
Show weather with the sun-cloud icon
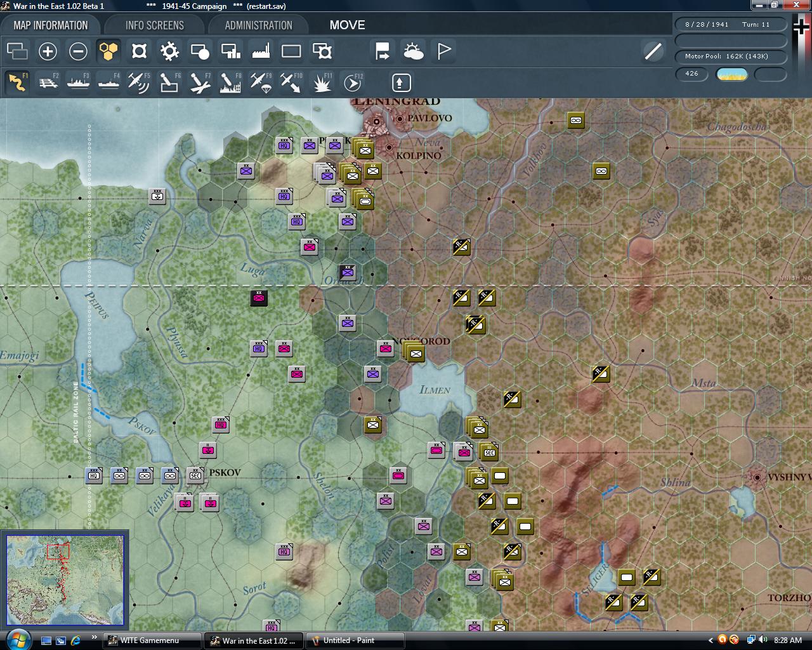[413, 51]
